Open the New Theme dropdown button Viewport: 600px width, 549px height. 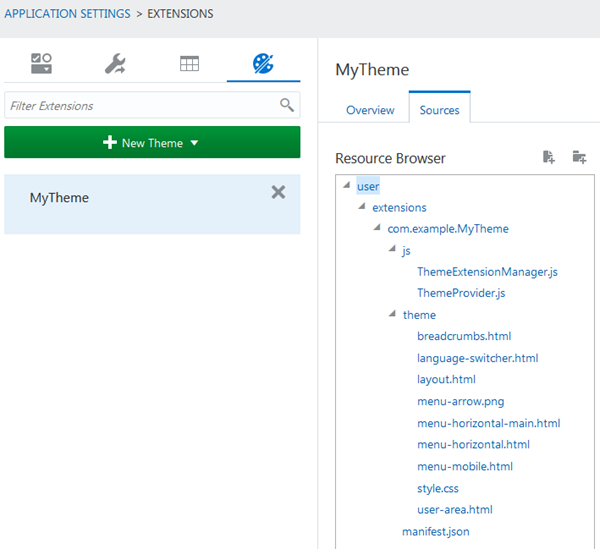(x=152, y=143)
